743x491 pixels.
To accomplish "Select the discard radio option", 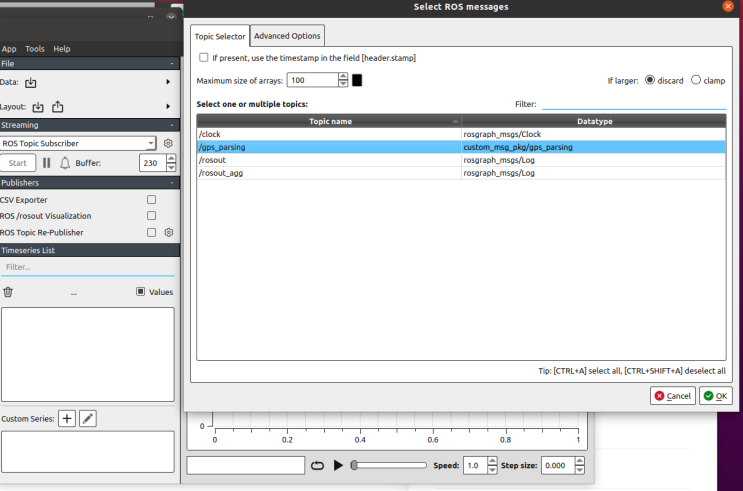I will (650, 80).
